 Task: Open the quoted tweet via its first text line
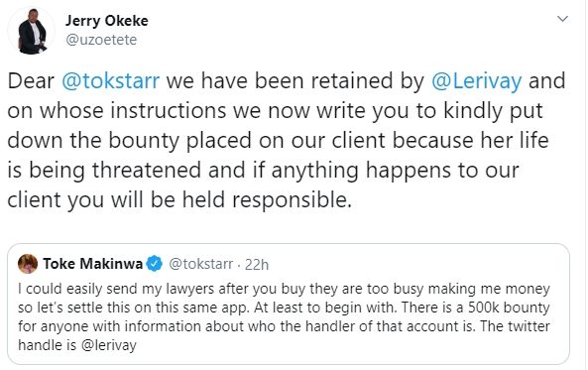(x=284, y=289)
